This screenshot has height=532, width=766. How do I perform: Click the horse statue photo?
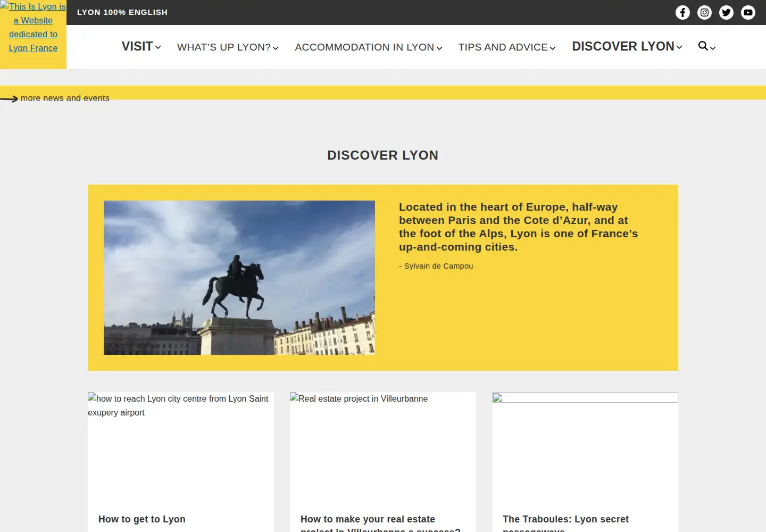point(239,278)
